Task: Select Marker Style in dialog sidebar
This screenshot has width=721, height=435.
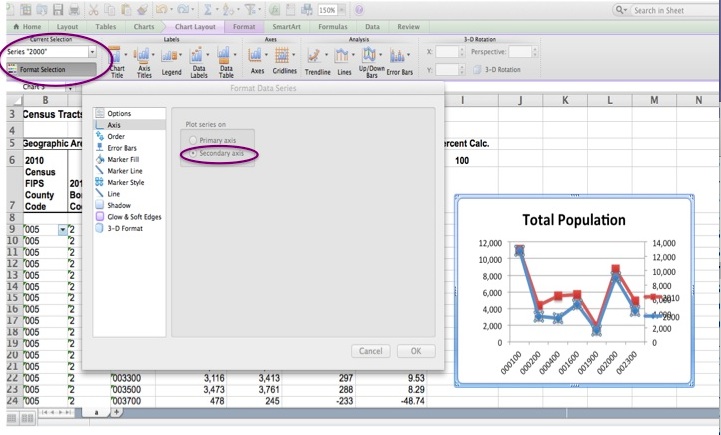Action: pos(129,182)
